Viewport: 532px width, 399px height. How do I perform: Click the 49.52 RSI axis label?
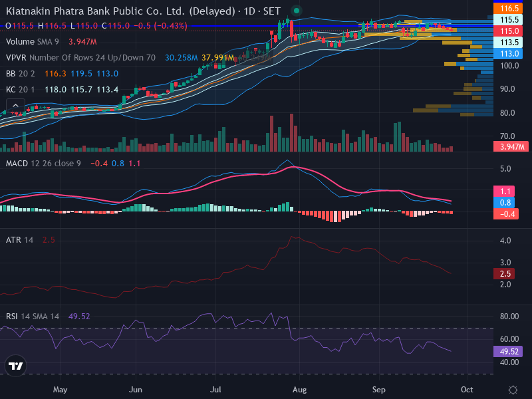pyautogui.click(x=508, y=352)
